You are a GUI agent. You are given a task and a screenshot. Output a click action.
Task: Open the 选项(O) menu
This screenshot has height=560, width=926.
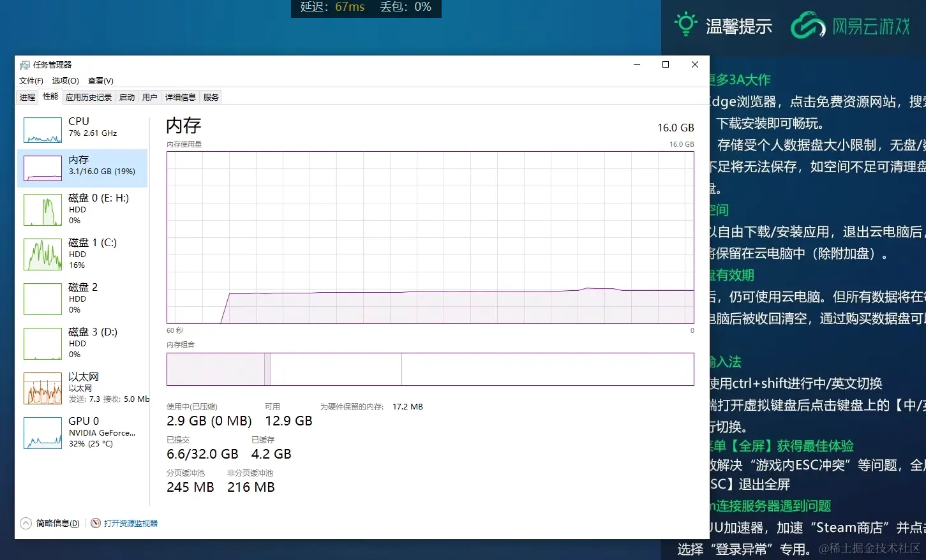[x=65, y=81]
